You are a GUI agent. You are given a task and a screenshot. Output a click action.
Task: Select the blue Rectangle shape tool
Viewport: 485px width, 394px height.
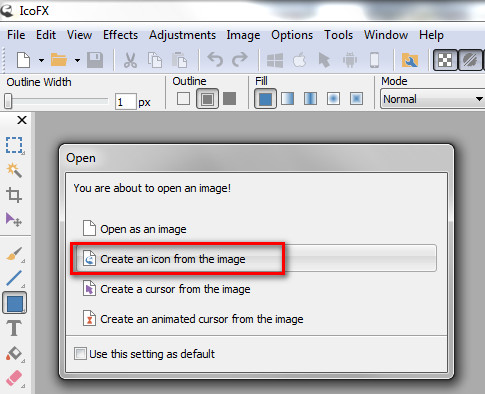pos(15,303)
